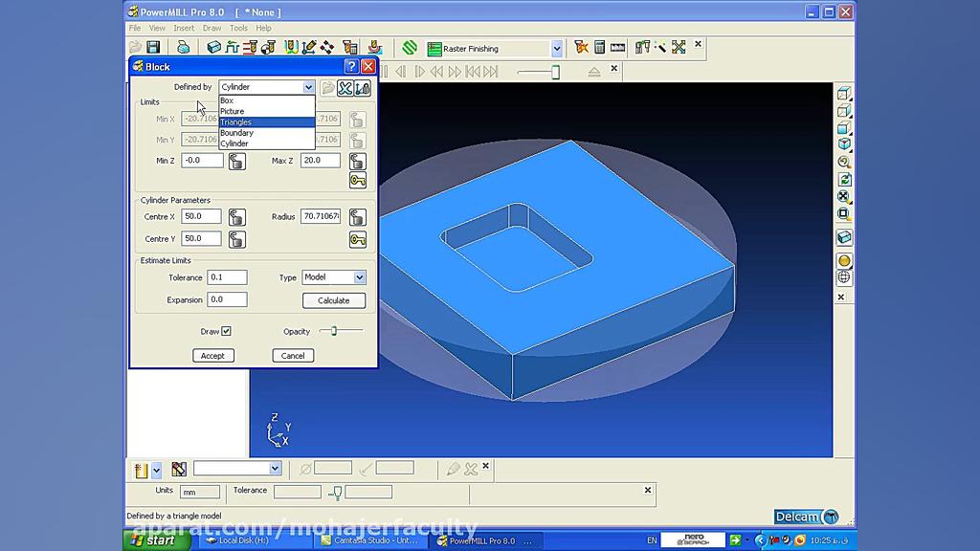The image size is (980, 551).
Task: Open the Type dropdown showing Model
Action: [360, 277]
